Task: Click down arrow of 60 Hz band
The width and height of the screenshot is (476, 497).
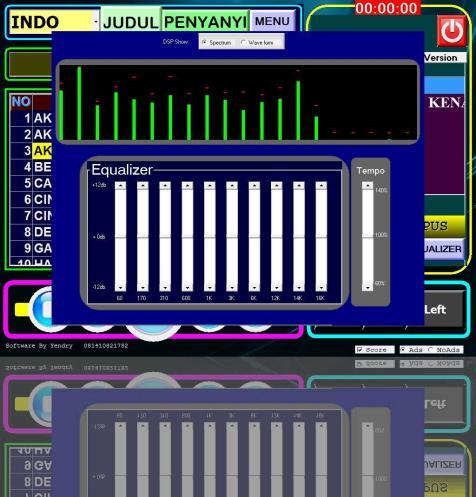Action: 120,288
